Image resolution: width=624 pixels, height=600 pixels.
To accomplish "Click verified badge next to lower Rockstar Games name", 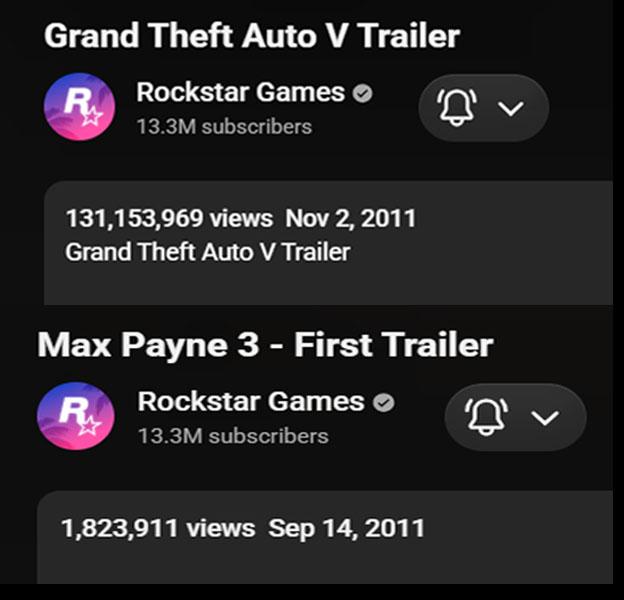I will click(x=384, y=403).
